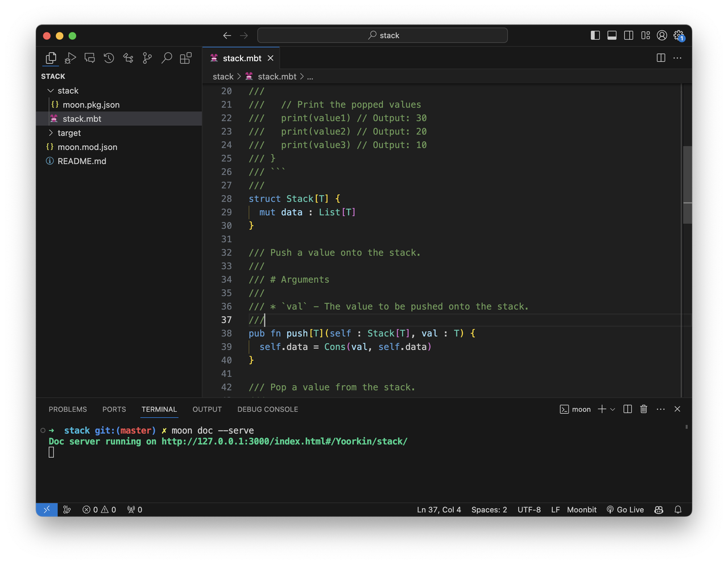Open the Accounts profile icon
The height and width of the screenshot is (564, 728).
(662, 35)
